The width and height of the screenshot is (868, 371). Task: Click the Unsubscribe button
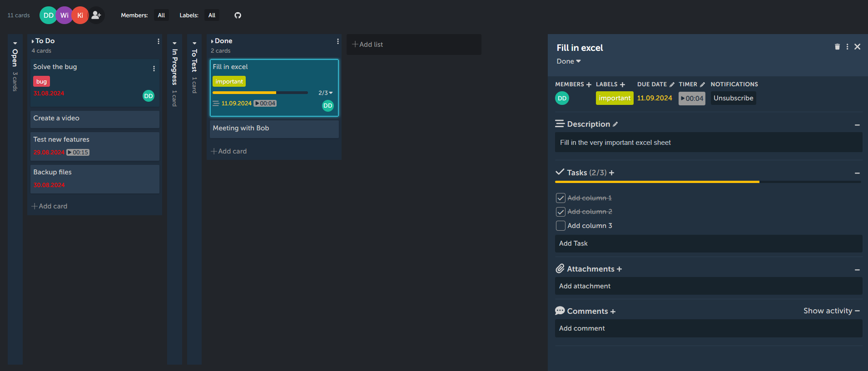pos(733,98)
